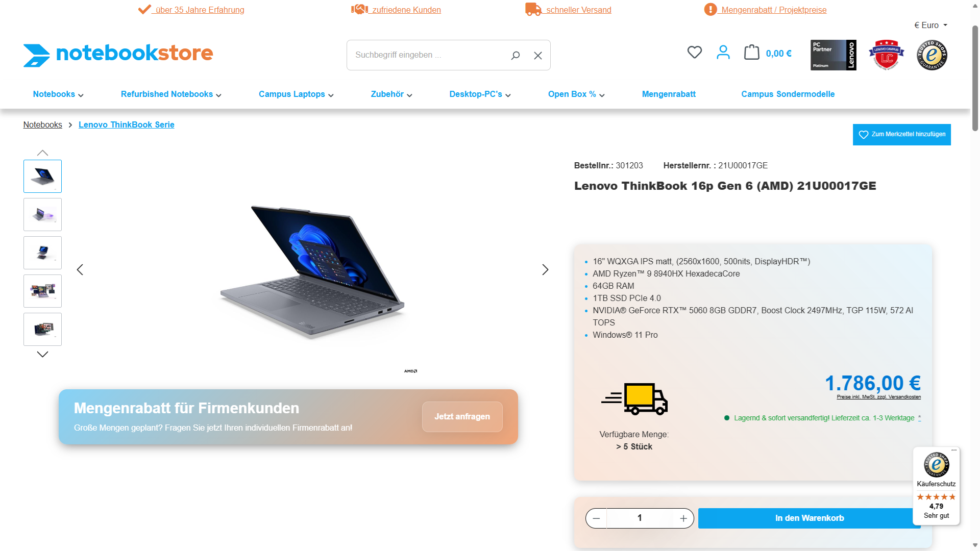Viewport: 980px width, 551px height.
Task: Clear search with the X icon
Action: [x=538, y=55]
